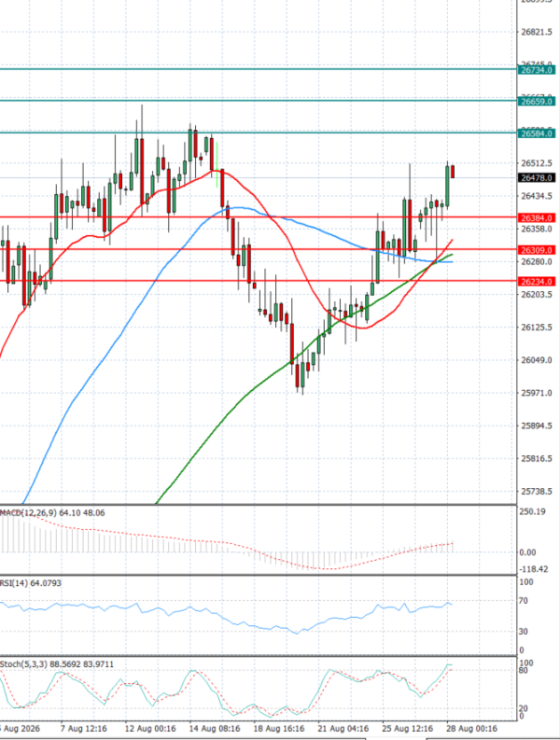Click the 25894.5 price scale value
This screenshot has height=740, width=560.
coord(537,426)
